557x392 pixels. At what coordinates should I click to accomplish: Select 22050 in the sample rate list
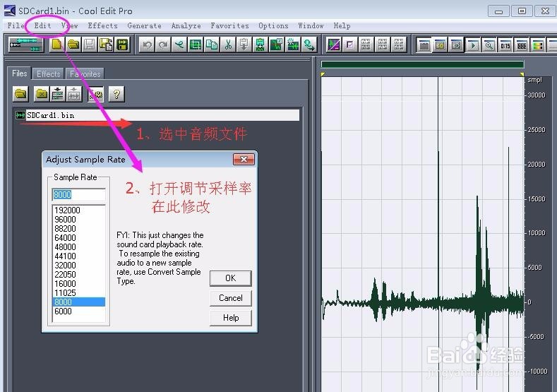click(x=79, y=274)
